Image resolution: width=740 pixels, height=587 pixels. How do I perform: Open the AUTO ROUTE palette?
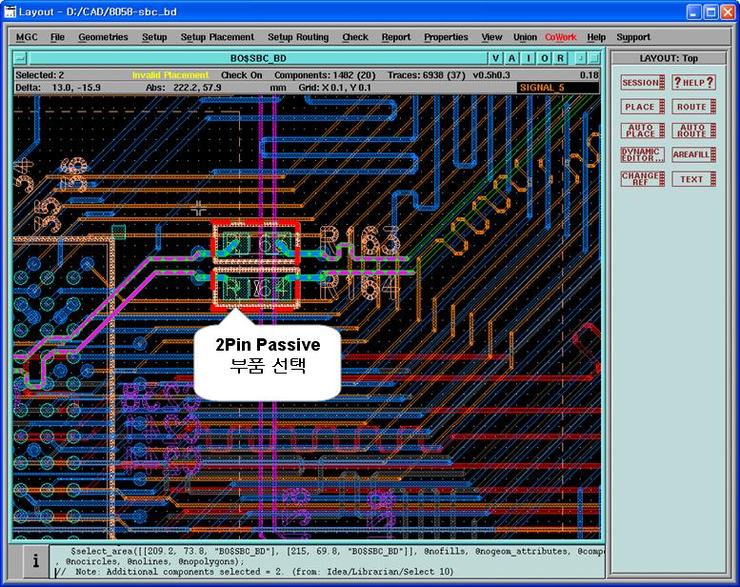(691, 131)
